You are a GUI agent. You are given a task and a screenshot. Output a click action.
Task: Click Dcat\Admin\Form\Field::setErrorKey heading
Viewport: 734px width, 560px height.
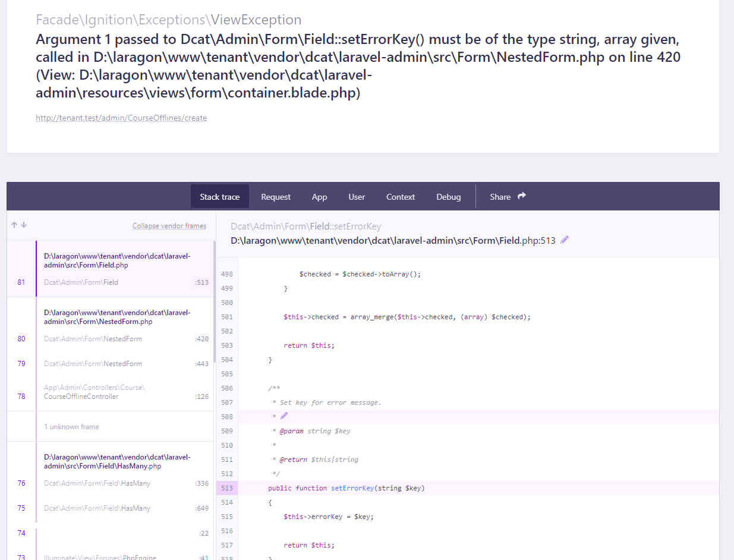306,226
